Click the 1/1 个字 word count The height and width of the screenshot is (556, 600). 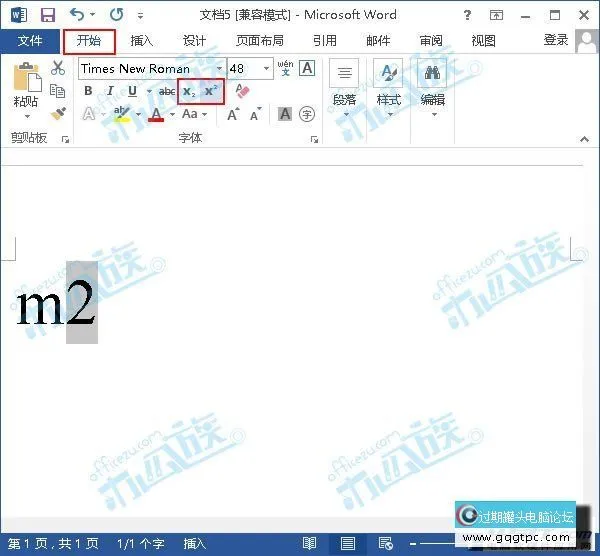140,544
